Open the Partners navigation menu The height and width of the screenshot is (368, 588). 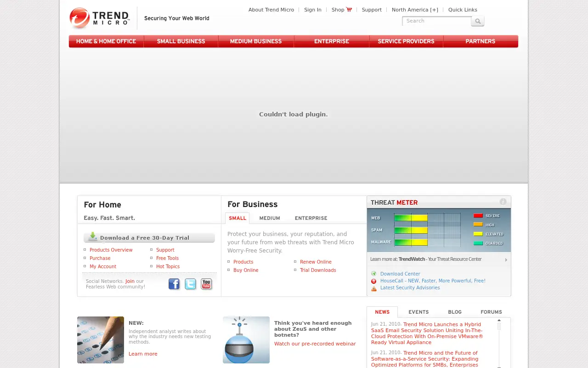pos(481,41)
